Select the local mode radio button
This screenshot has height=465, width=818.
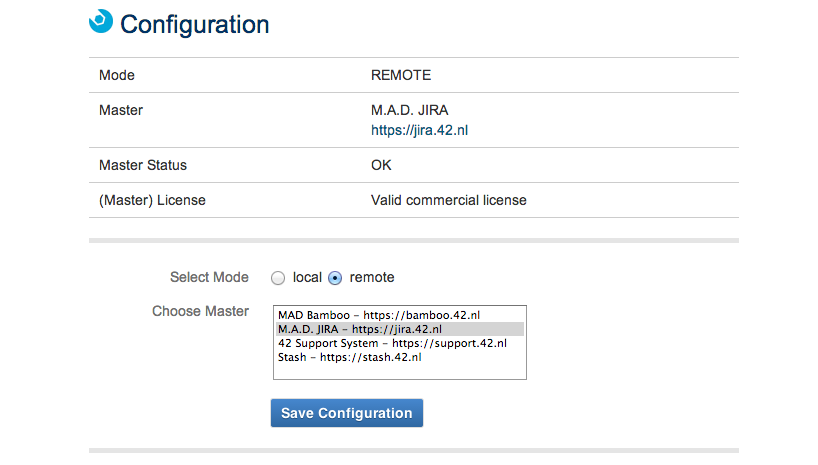coord(279,278)
